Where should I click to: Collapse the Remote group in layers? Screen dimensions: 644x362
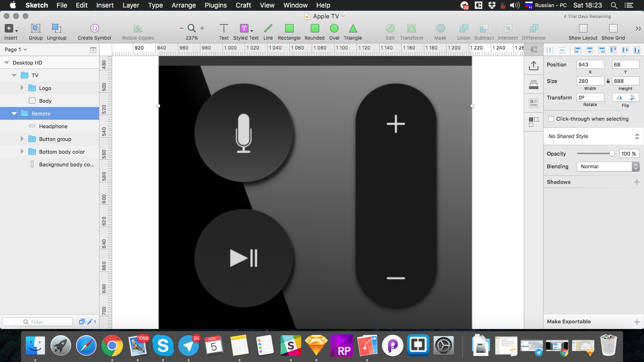[x=14, y=114]
